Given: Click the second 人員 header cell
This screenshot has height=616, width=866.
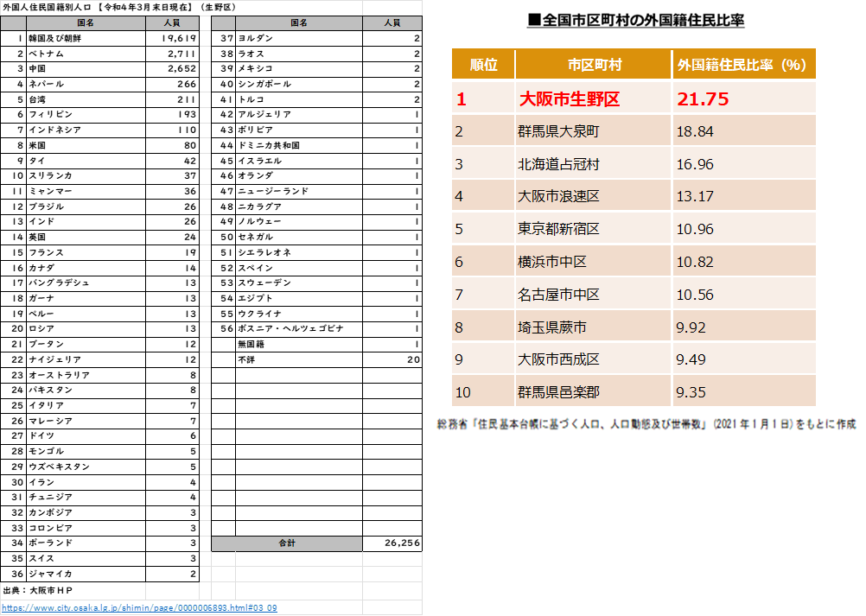Looking at the screenshot, I should pyautogui.click(x=392, y=23).
